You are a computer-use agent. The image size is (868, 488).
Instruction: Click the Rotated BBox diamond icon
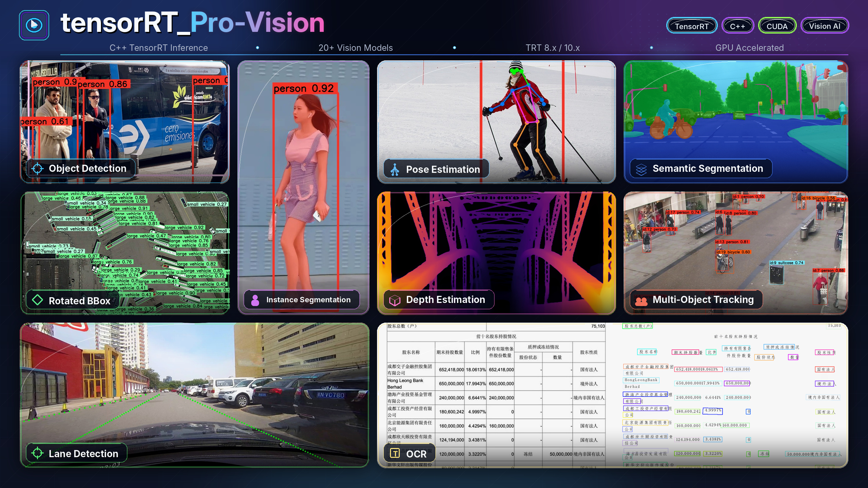point(37,300)
